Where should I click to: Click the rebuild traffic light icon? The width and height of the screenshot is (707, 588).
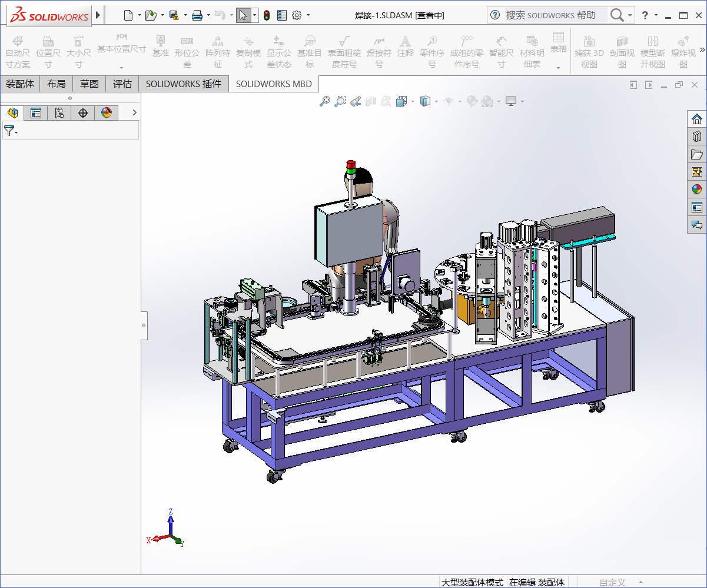(x=266, y=15)
